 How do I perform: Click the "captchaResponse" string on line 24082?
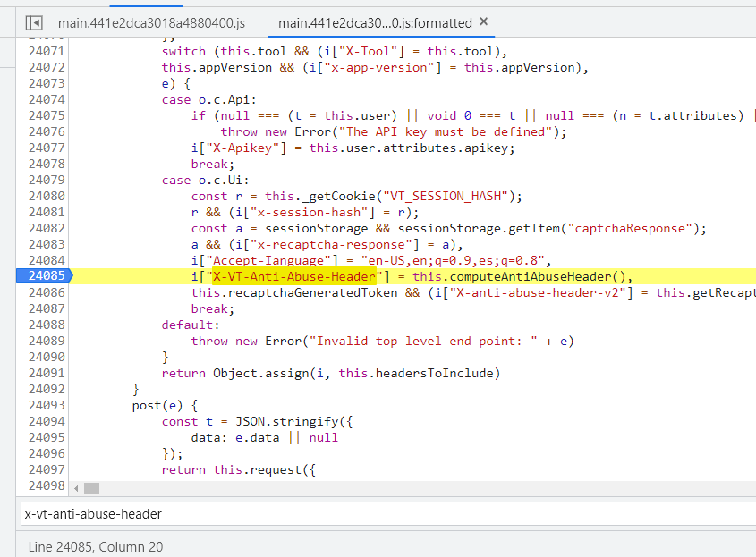click(x=630, y=228)
